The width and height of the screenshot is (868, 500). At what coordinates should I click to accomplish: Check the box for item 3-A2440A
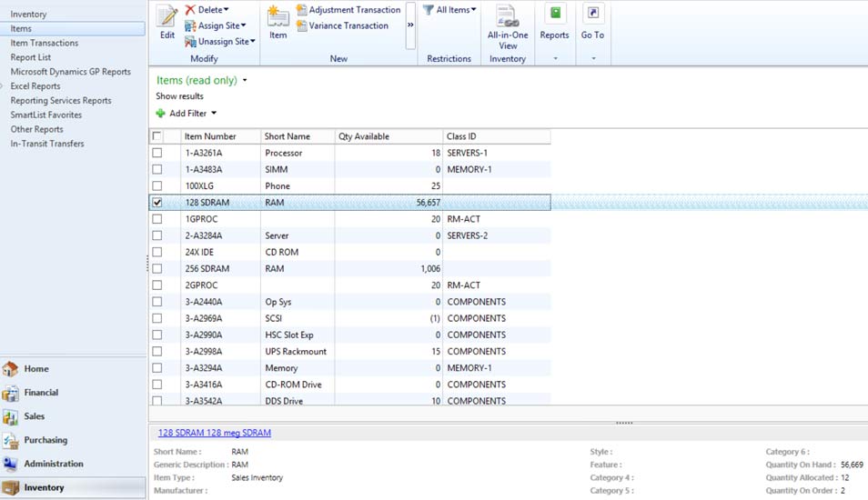(x=157, y=302)
